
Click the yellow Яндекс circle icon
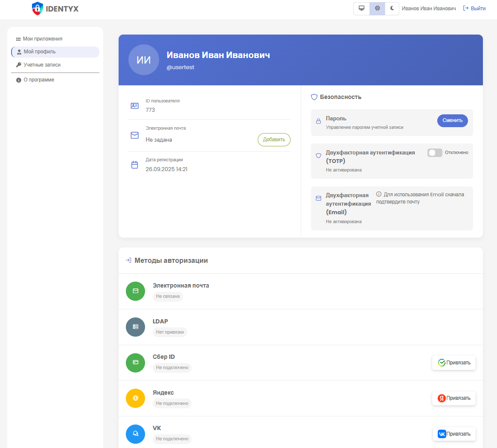tap(135, 398)
